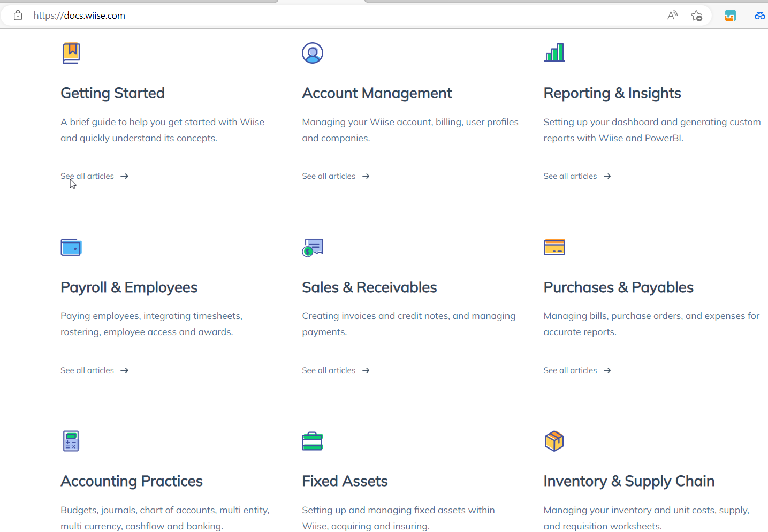
Task: Open See all articles under Payroll & Employees
Action: tap(87, 370)
